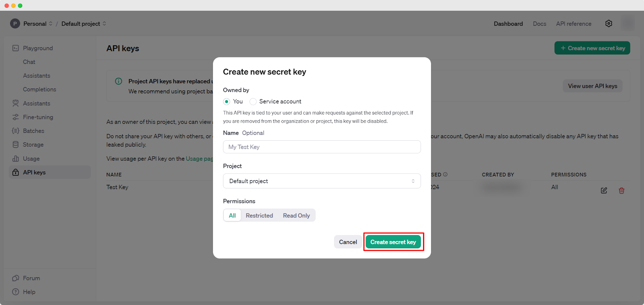Click the Permissions column header
The width and height of the screenshot is (644, 305).
tap(569, 175)
